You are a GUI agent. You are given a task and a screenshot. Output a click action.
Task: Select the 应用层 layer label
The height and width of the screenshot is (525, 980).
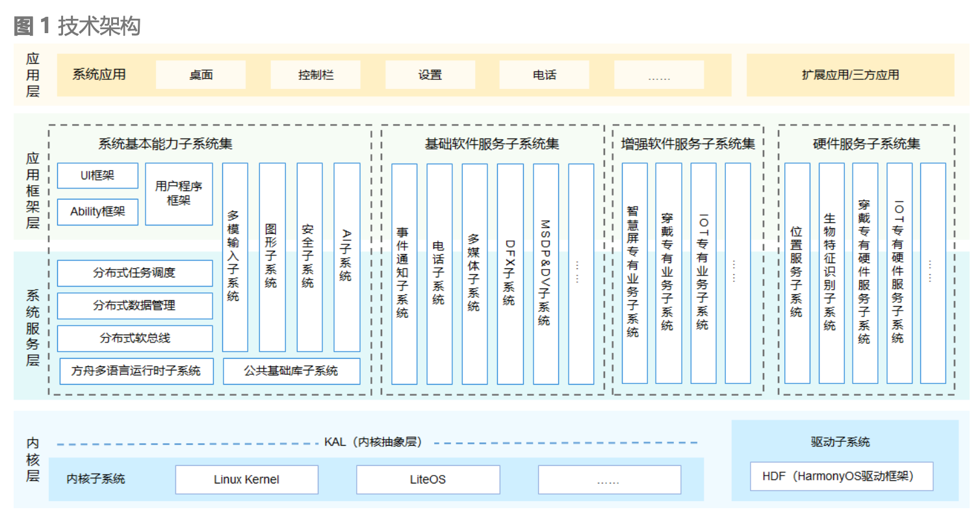32,75
